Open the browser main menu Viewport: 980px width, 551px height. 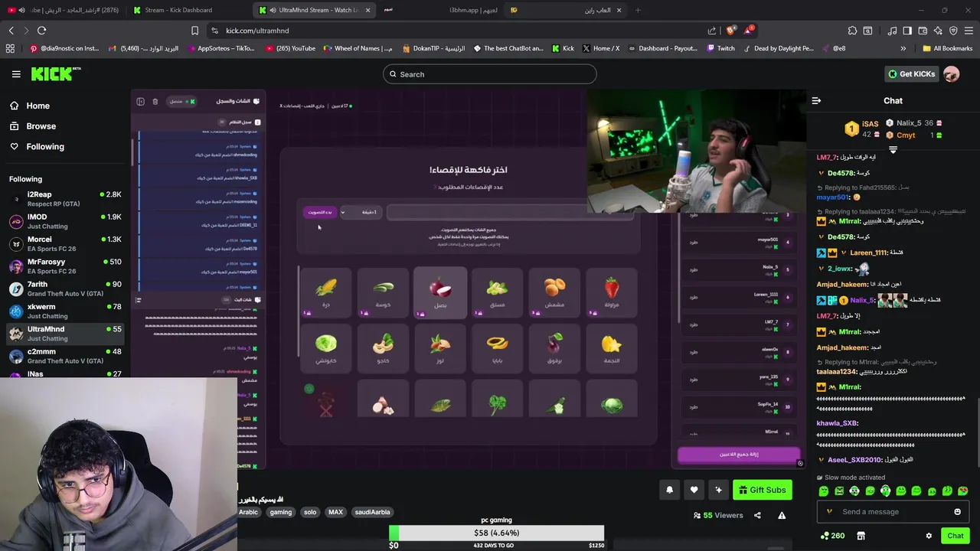click(x=969, y=31)
